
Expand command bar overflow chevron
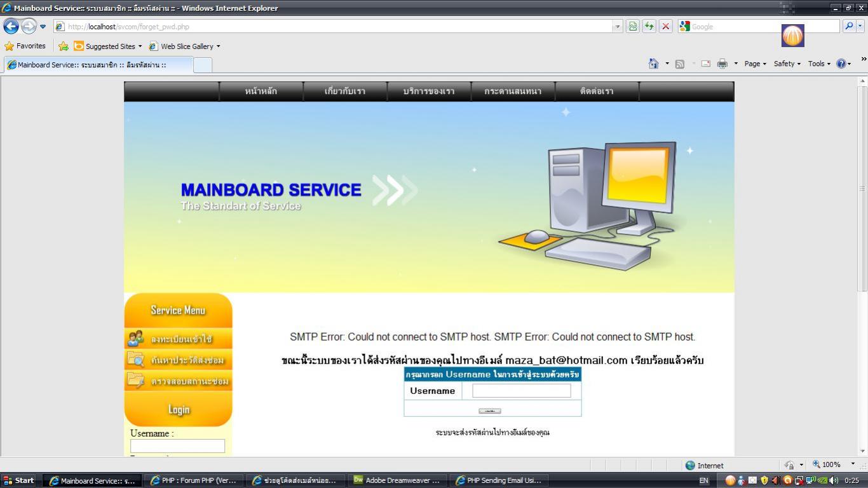point(864,59)
